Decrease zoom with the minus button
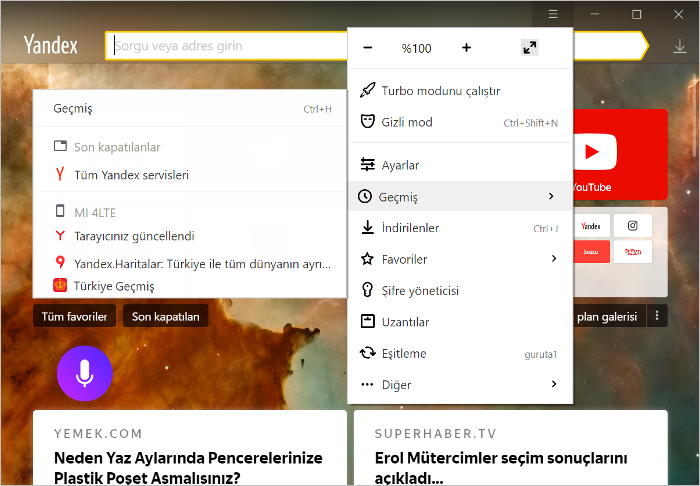 (x=368, y=48)
